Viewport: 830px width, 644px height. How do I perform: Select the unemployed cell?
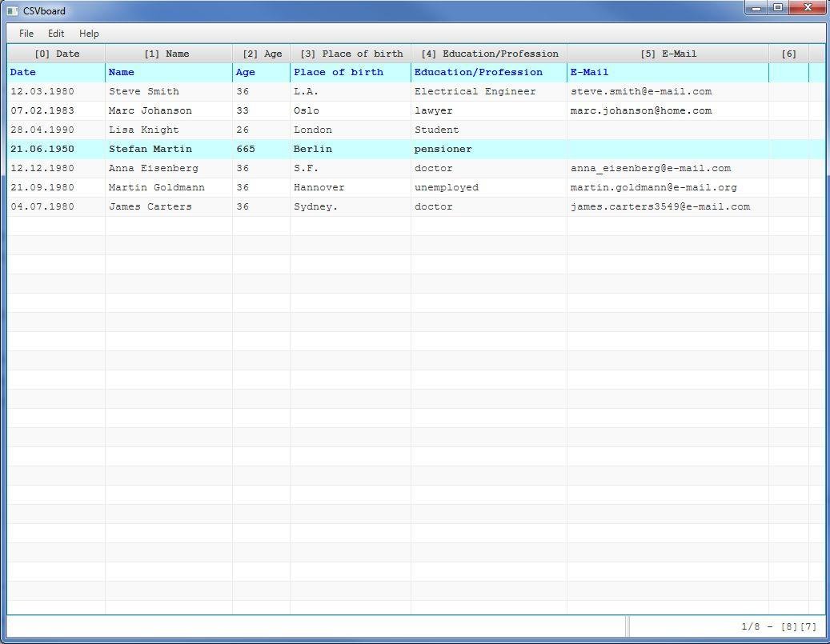click(489, 187)
